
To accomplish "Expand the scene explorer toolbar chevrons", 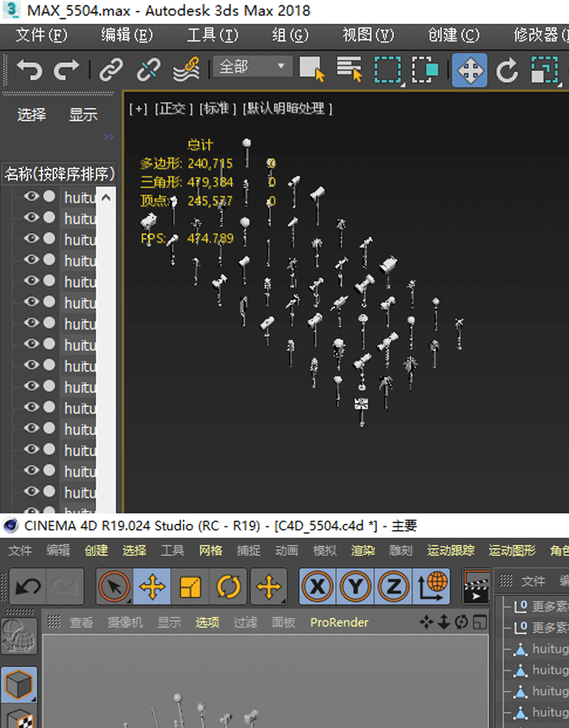I will [108, 137].
